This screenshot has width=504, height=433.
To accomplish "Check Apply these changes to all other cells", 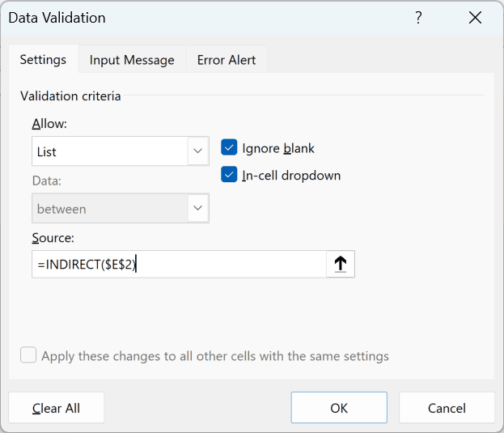I will pos(28,354).
